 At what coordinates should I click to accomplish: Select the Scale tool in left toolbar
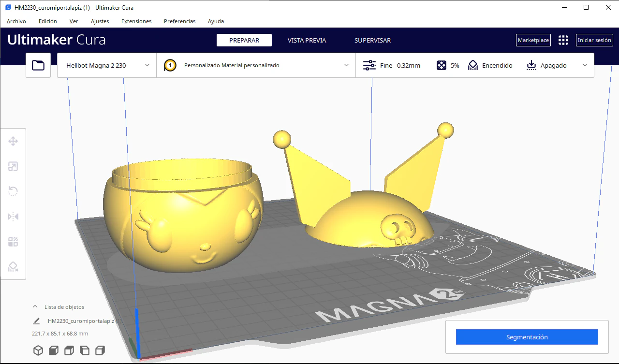pyautogui.click(x=13, y=167)
